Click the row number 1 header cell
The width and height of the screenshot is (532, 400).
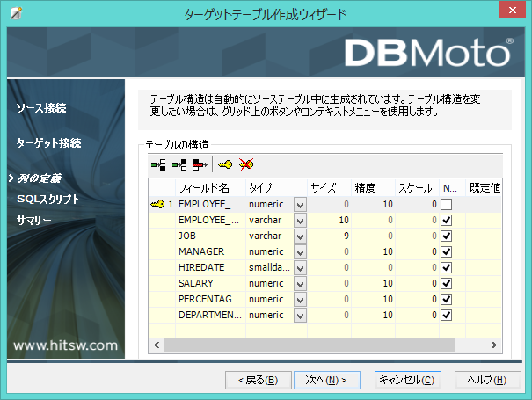tap(163, 204)
